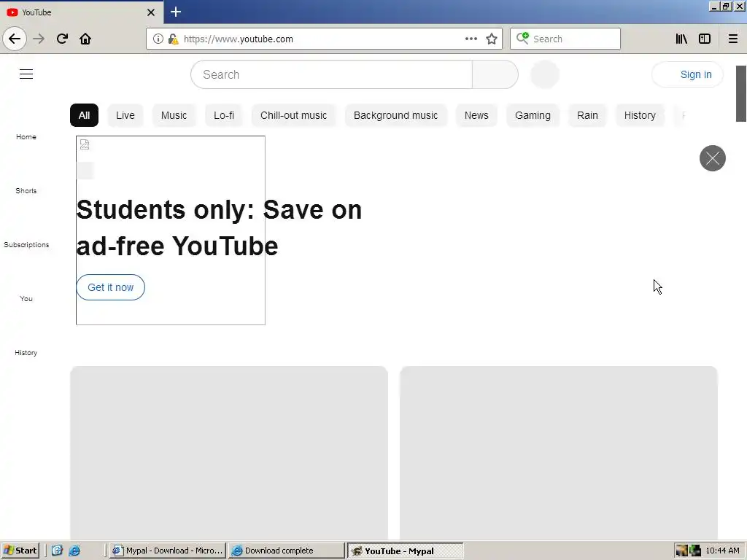Launch Internet Explorer from quick launch
Image resolution: width=747 pixels, height=560 pixels.
click(x=75, y=551)
